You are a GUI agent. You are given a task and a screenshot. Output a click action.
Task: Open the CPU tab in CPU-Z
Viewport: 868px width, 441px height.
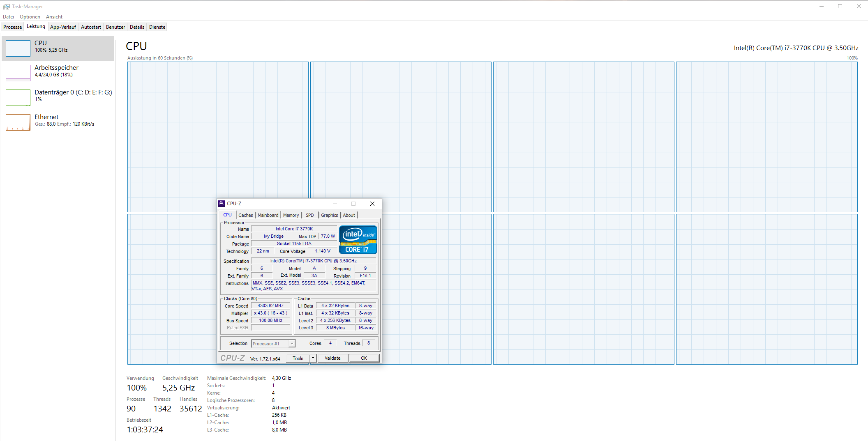(x=228, y=215)
